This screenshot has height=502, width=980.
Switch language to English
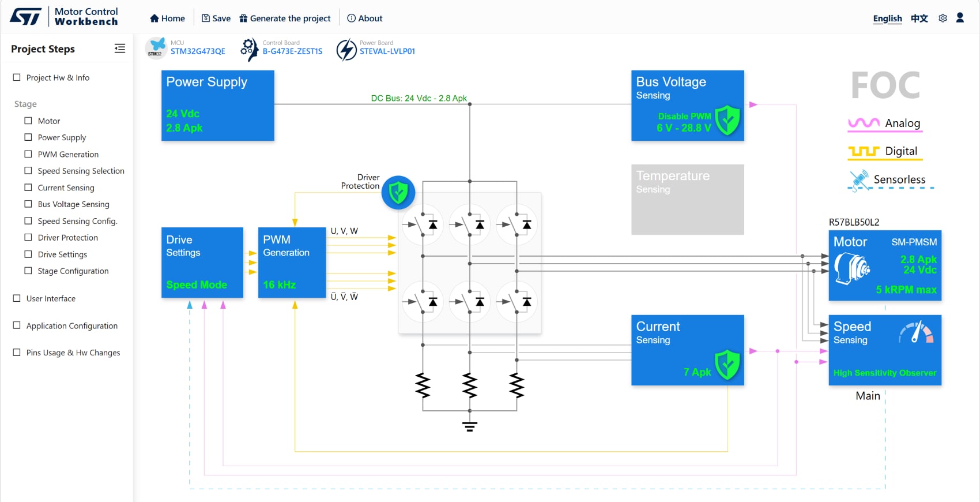tap(887, 18)
